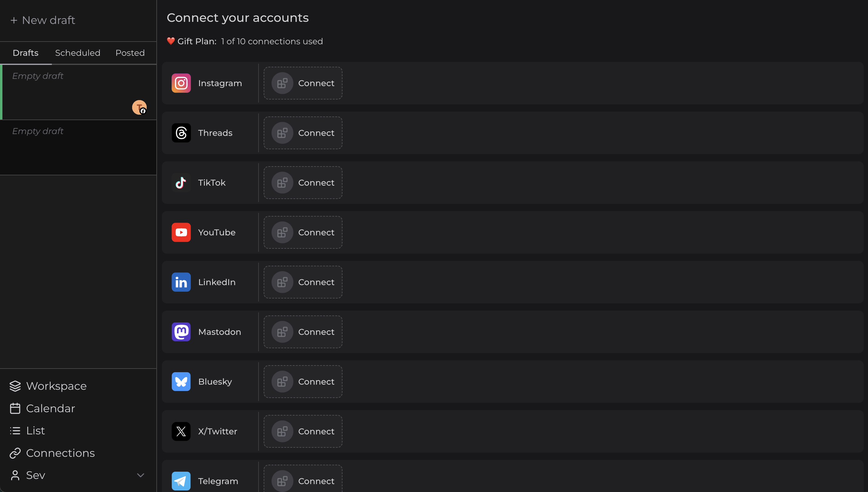Click the Telegram paper plane icon
The width and height of the screenshot is (868, 492).
pyautogui.click(x=181, y=481)
